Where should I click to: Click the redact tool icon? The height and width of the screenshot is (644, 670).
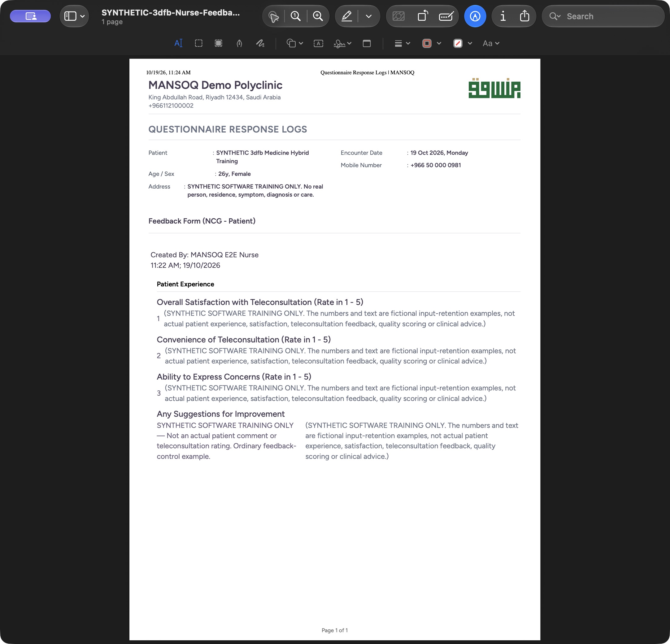398,16
